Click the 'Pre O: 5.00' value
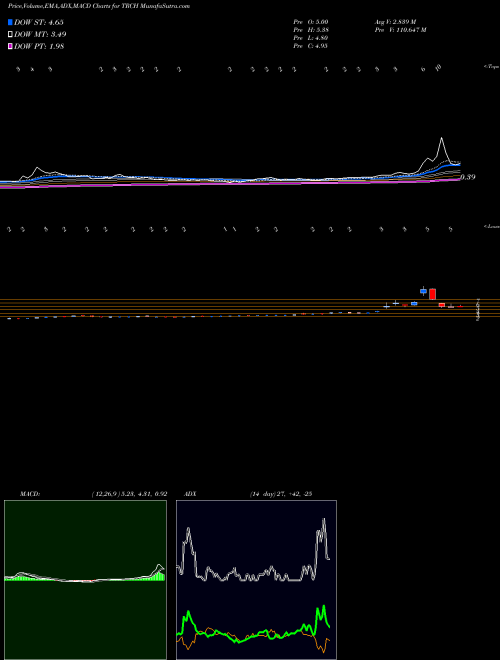 tap(311, 21)
